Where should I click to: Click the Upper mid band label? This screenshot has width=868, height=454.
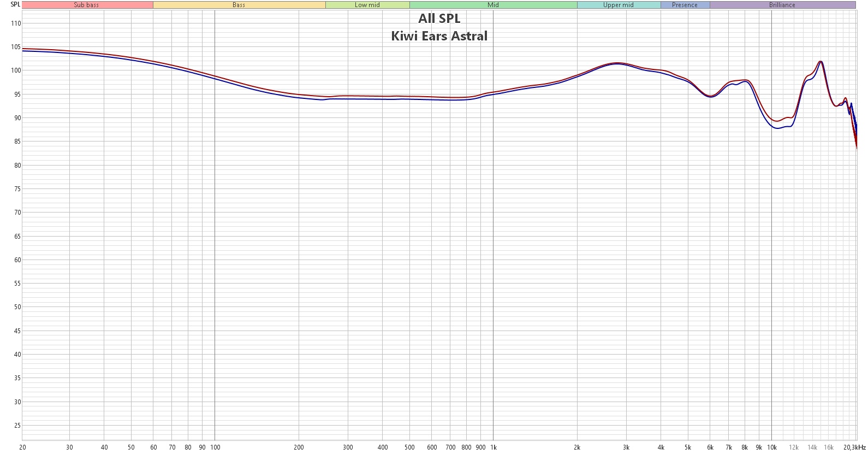pos(619,5)
